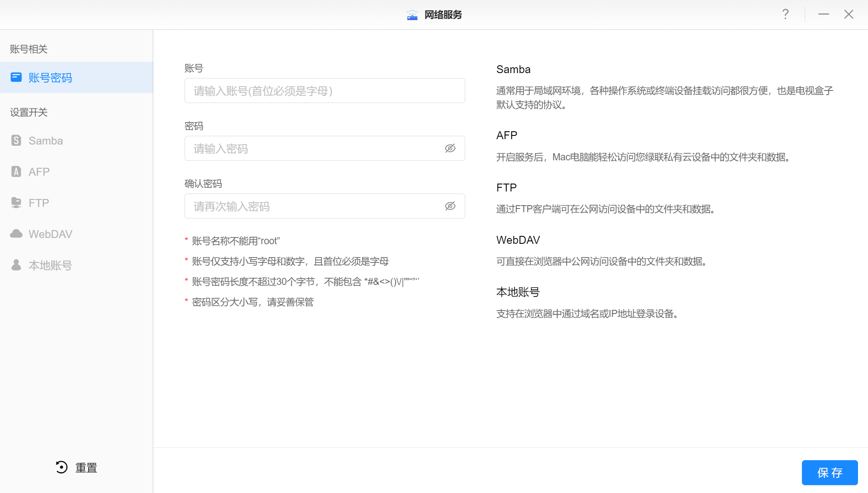This screenshot has height=493, width=868.
Task: Click the blue account password card icon
Action: point(16,77)
